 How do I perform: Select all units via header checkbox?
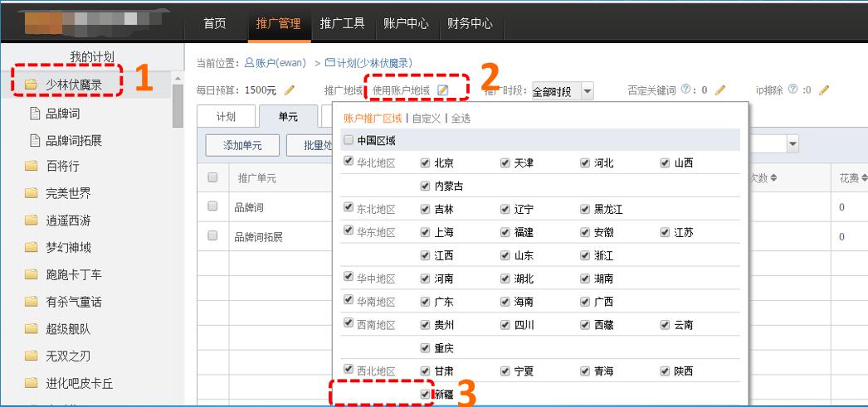tap(212, 177)
